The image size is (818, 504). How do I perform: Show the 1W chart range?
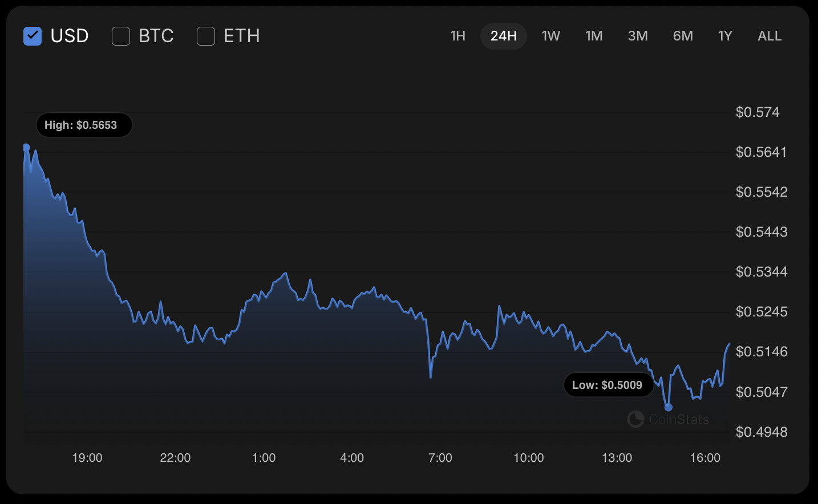click(550, 36)
